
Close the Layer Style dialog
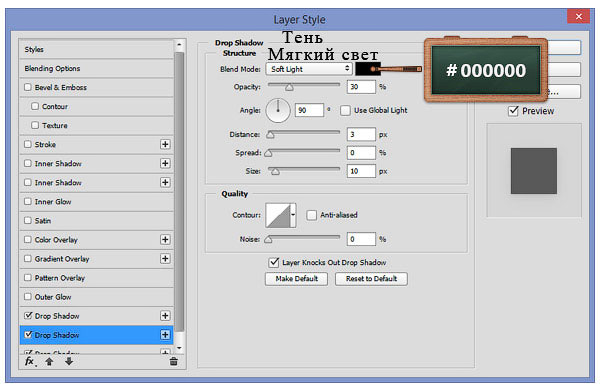(x=578, y=16)
